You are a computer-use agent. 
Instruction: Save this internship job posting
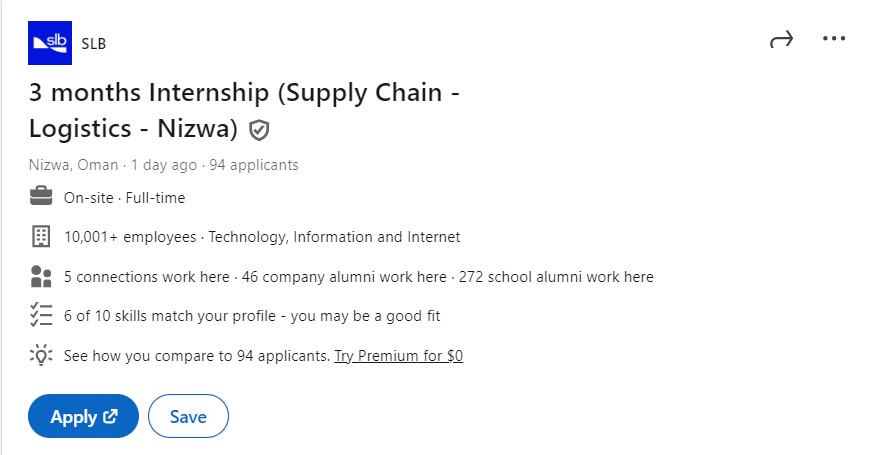(188, 416)
